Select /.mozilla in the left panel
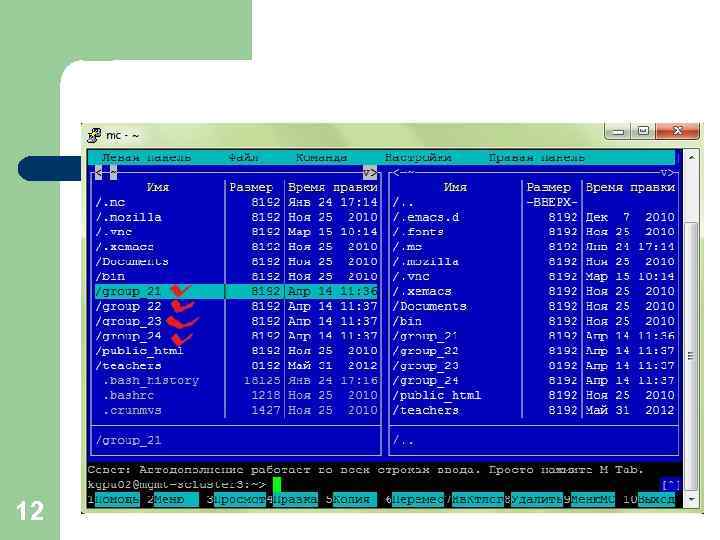Screen dimensions: 720x540 click(236, 217)
